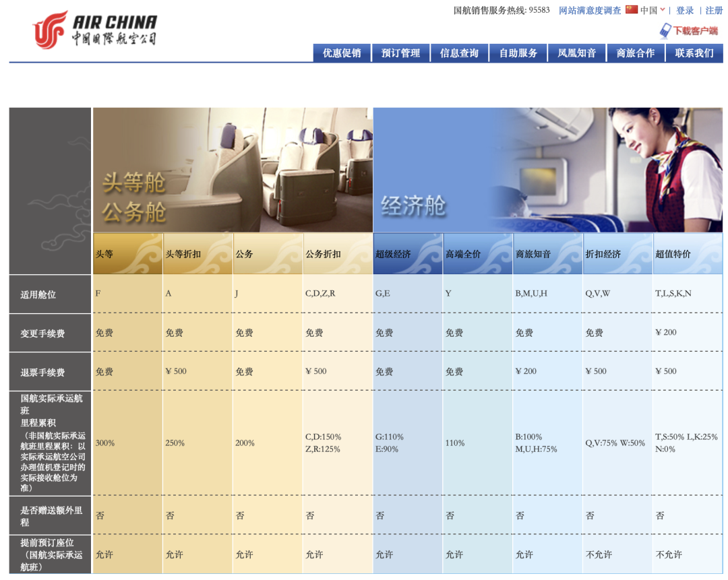Screen dimensions: 728x580
Task: Select the 超级经济 fare column header
Action: pyautogui.click(x=408, y=254)
